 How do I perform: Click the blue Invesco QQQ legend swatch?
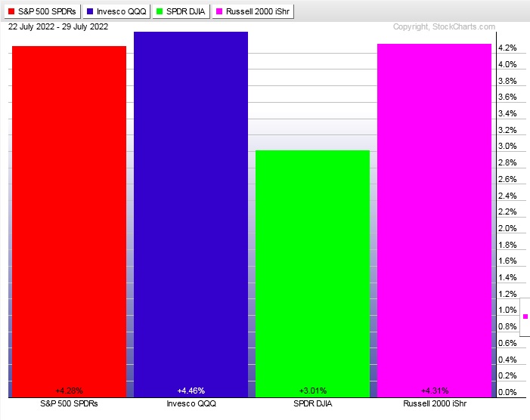[x=90, y=11]
